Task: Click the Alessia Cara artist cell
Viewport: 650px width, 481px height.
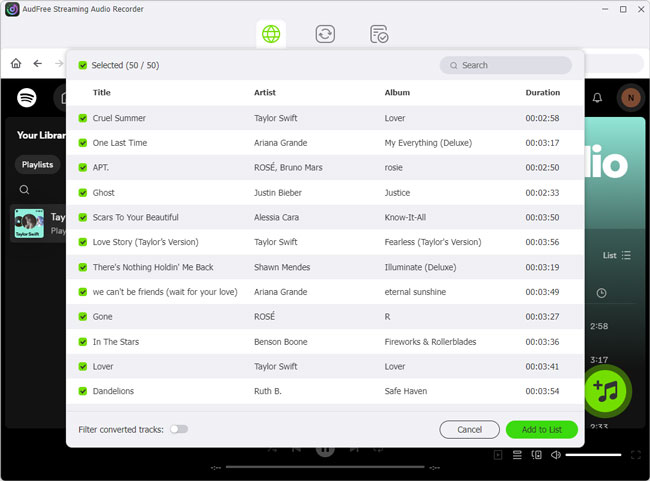Action: (x=276, y=217)
